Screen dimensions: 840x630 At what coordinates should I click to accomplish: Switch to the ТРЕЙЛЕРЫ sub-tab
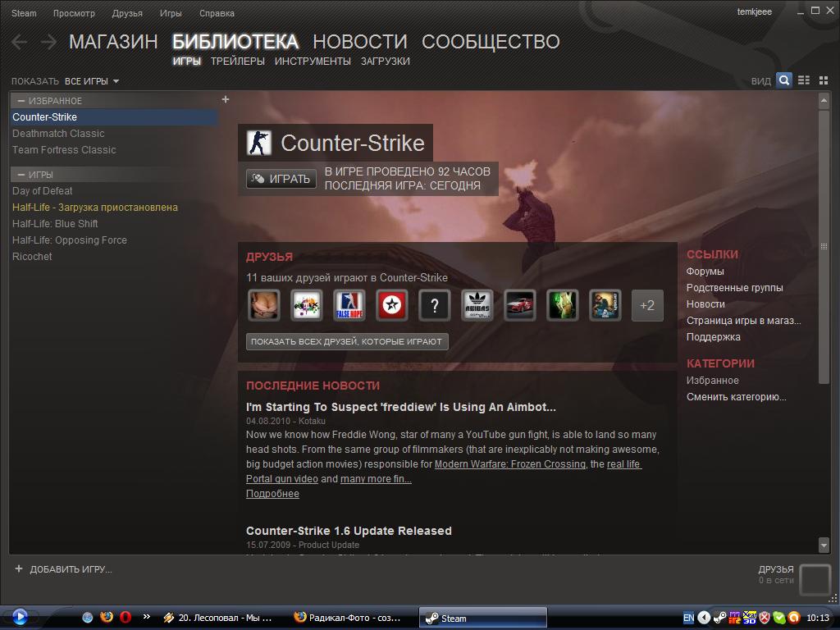pos(237,61)
